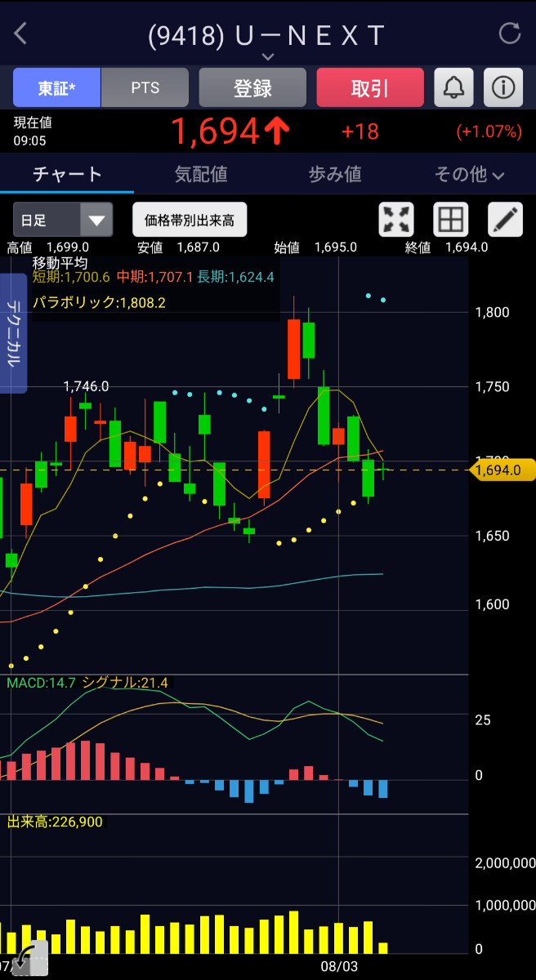
Task: Go back with the left arrow
Action: click(20, 33)
